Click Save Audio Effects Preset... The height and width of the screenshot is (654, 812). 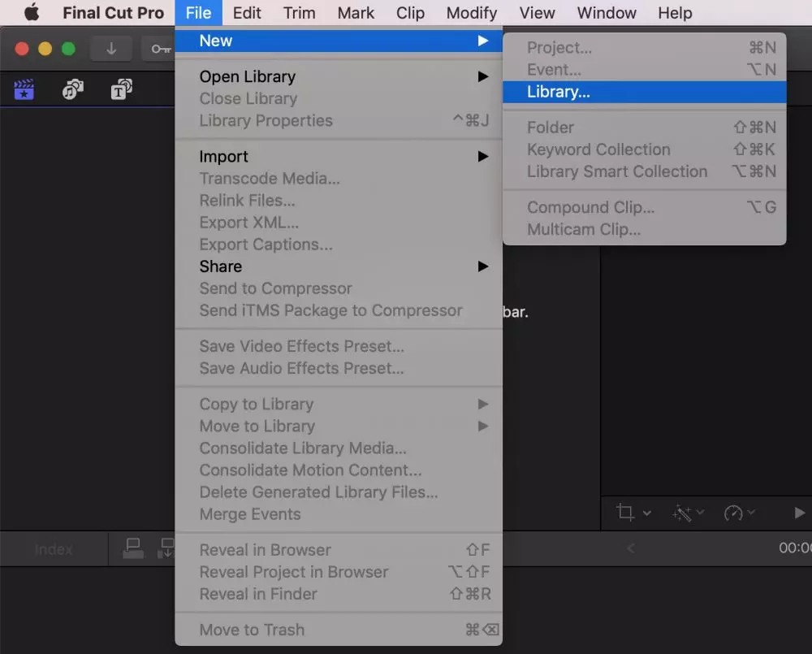(339, 369)
